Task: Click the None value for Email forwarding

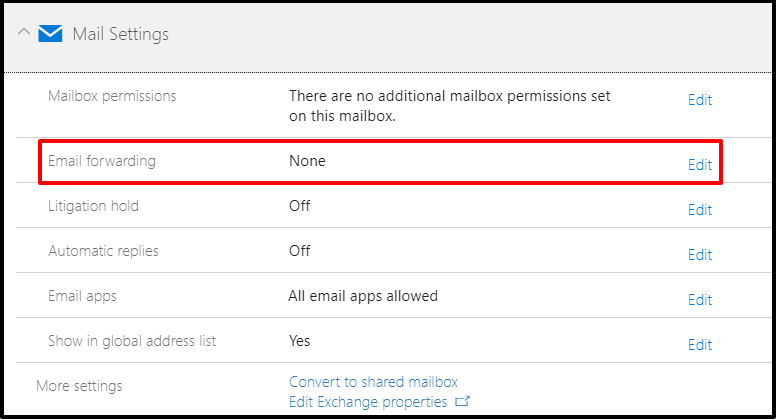Action: click(x=307, y=161)
